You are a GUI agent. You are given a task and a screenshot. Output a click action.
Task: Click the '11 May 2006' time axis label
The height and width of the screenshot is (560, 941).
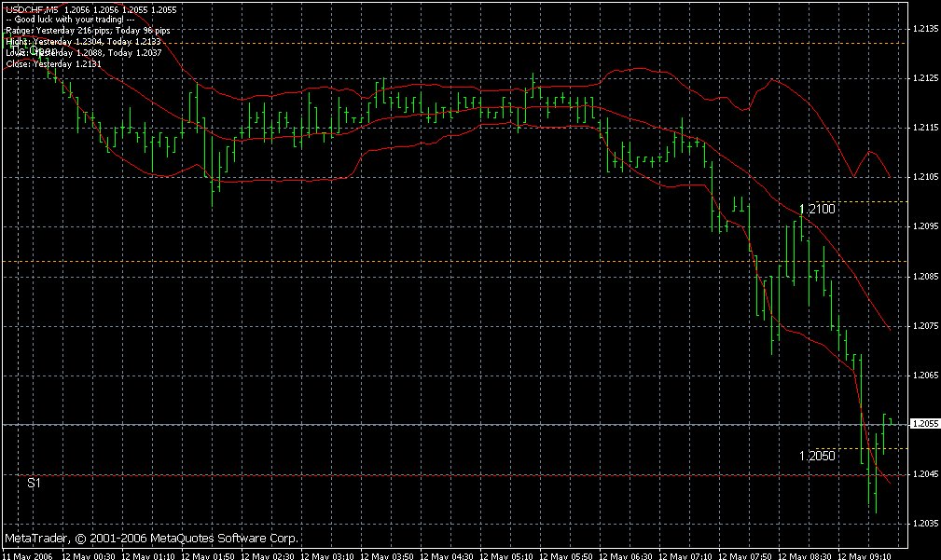click(27, 555)
